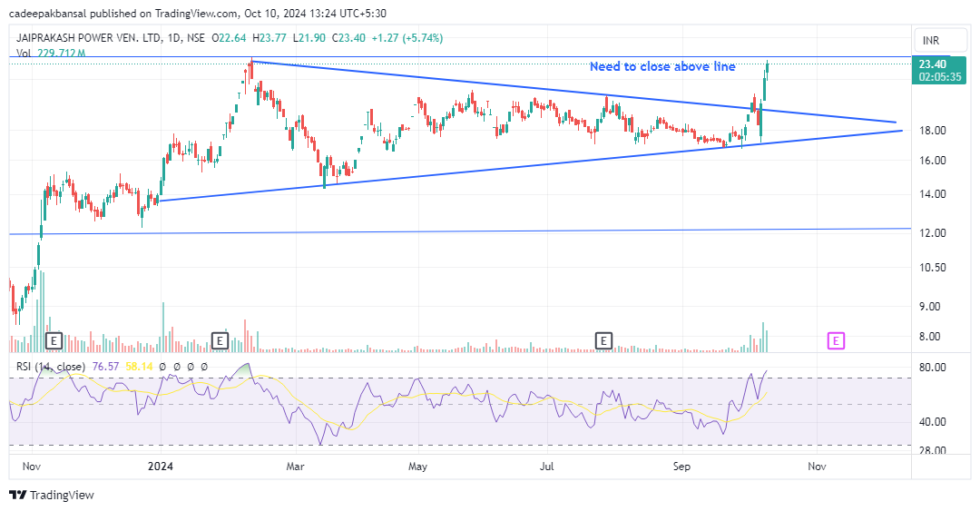Click the JAIPRAKASH POWER VEN. LTD symbol title
980x511 pixels.
pyautogui.click(x=88, y=37)
